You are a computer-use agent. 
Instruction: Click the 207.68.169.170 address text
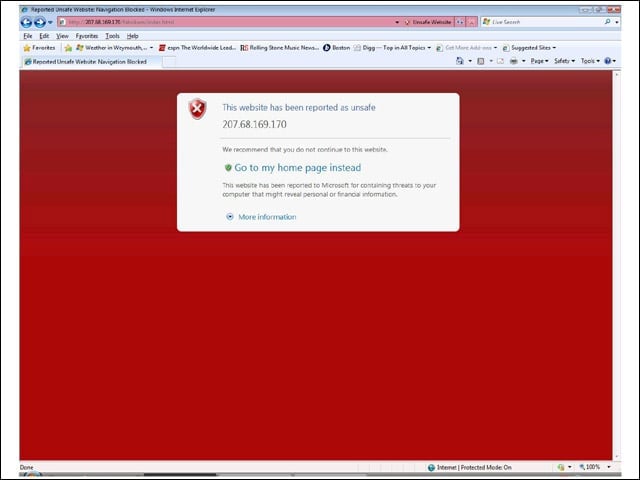click(254, 124)
